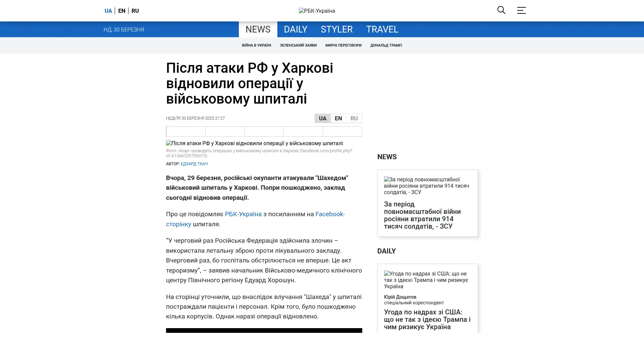The image size is (644, 362).
Task: Follow the Facebook-сторінку link
Action: [x=330, y=214]
